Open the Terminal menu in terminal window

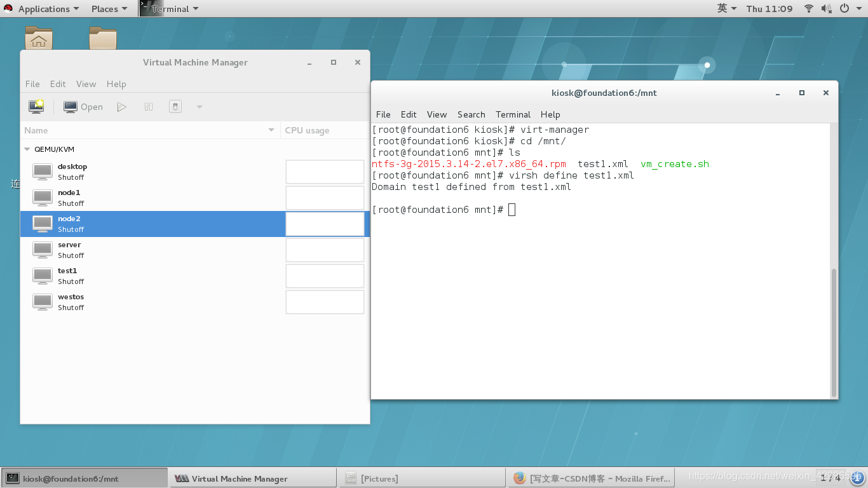(x=513, y=114)
